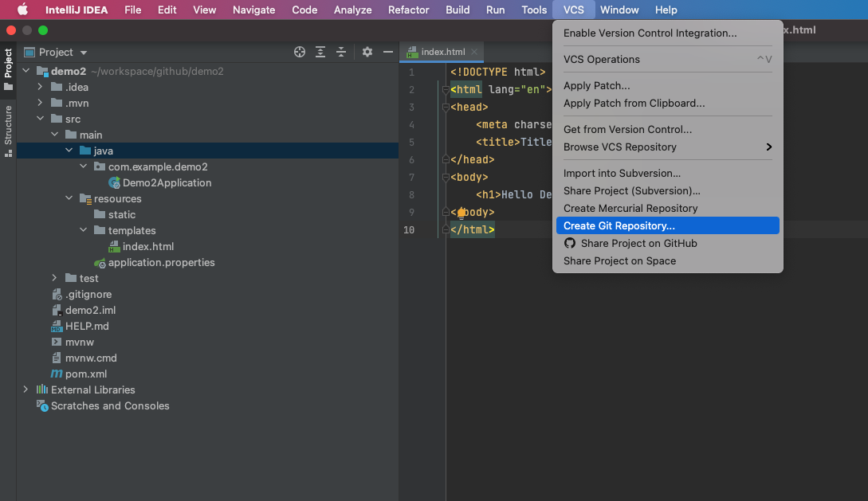Collapse the templates folder
The width and height of the screenshot is (868, 501).
[x=83, y=230]
